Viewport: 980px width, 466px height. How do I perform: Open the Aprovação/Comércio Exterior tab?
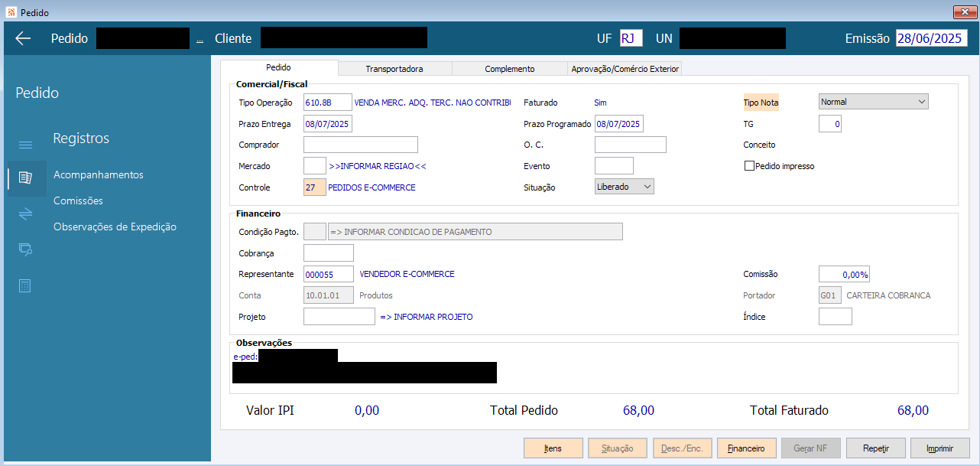click(625, 69)
